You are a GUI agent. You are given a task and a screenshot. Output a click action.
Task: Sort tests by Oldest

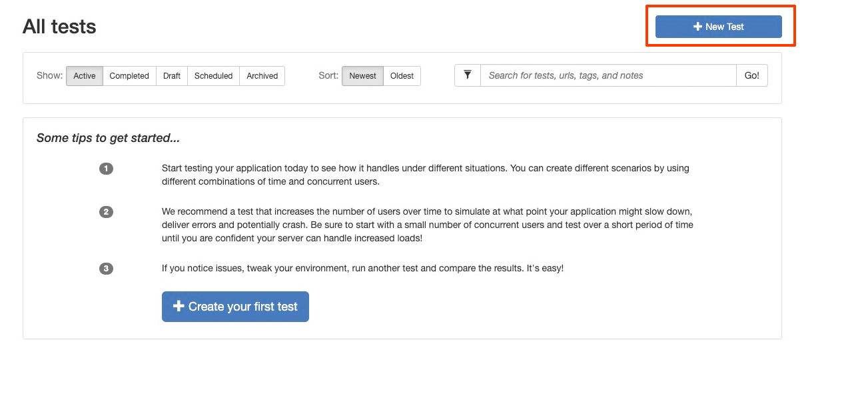tap(402, 76)
